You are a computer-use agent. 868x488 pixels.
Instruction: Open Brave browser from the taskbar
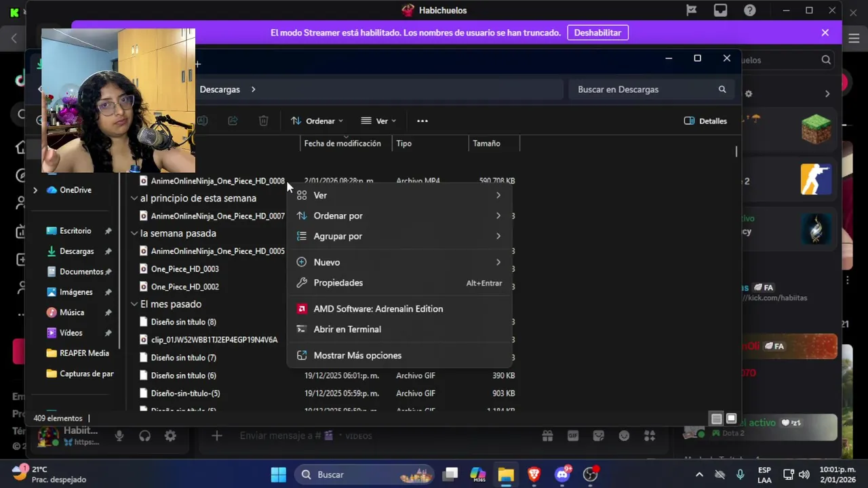tap(534, 474)
